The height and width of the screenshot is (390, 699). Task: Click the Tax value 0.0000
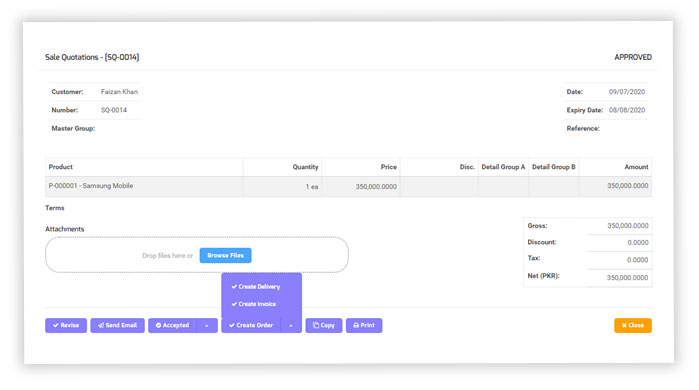638,260
